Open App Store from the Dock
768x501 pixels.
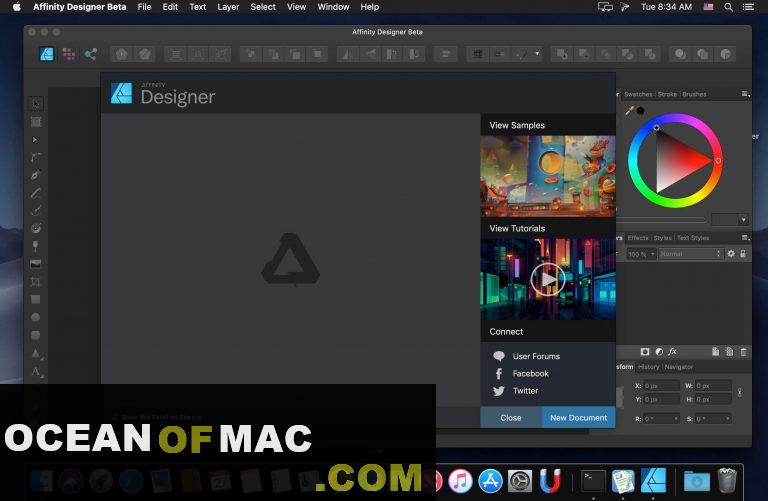tap(490, 480)
